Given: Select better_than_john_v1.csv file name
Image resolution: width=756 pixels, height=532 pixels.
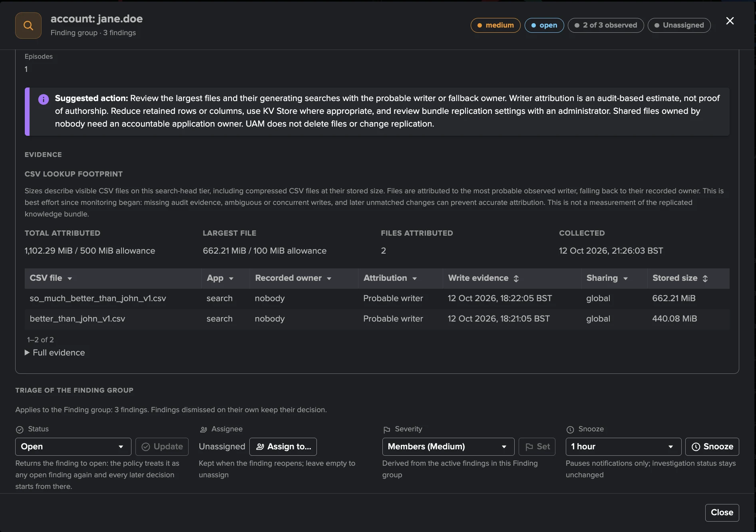Looking at the screenshot, I should point(77,319).
